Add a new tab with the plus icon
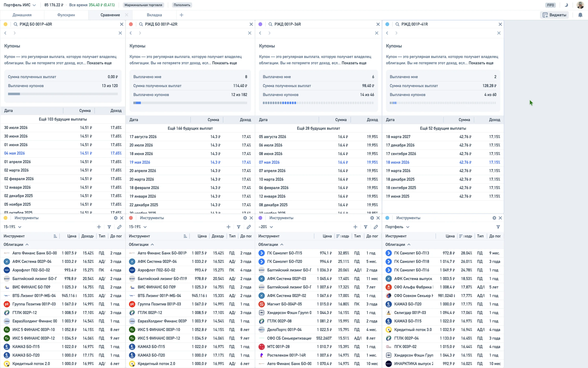This screenshot has width=588, height=368. point(181,15)
